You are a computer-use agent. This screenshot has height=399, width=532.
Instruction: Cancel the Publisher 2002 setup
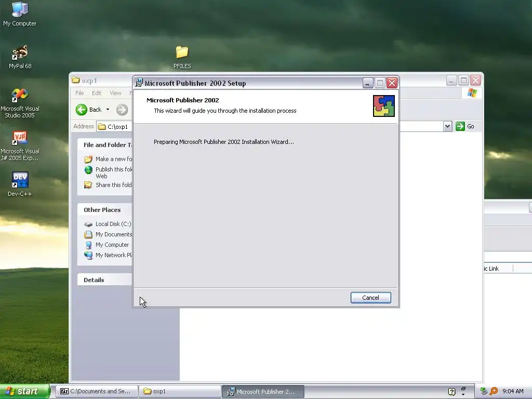click(370, 298)
